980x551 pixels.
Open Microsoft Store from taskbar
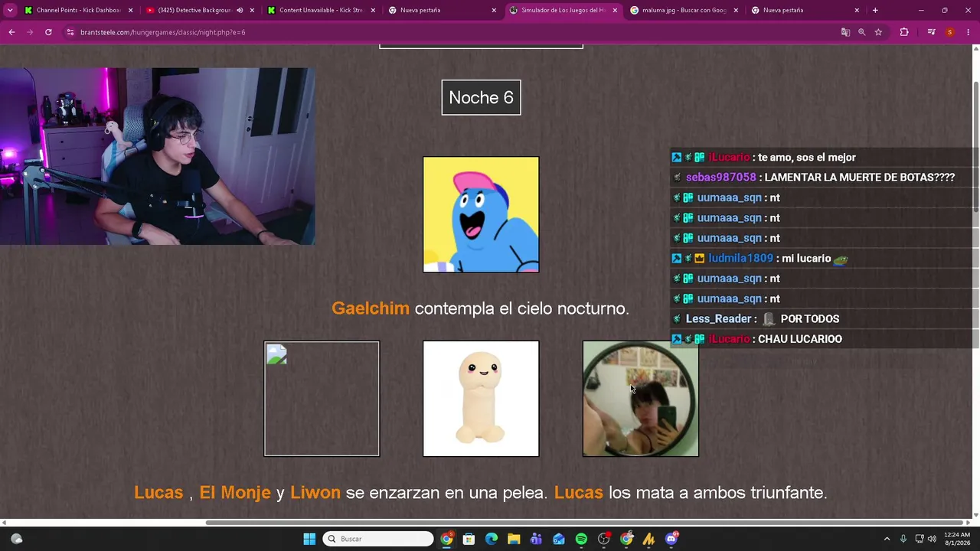[x=469, y=539]
